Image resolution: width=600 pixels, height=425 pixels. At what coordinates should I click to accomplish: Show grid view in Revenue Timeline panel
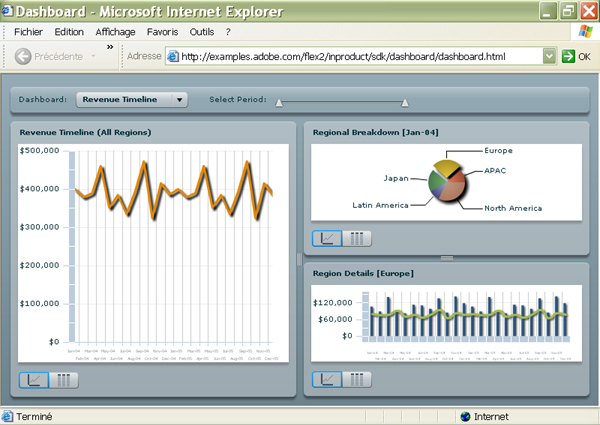pos(63,380)
